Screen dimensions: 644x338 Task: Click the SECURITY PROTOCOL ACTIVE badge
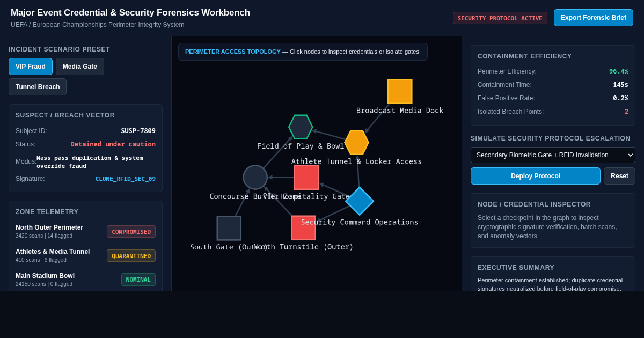(x=500, y=18)
